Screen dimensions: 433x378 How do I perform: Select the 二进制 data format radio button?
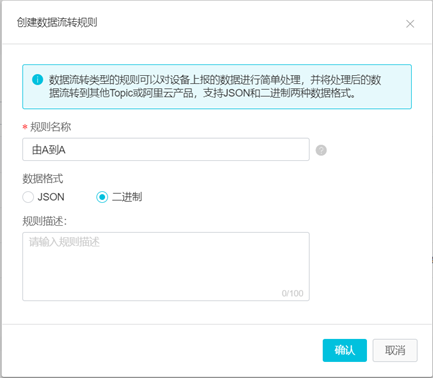coord(102,197)
